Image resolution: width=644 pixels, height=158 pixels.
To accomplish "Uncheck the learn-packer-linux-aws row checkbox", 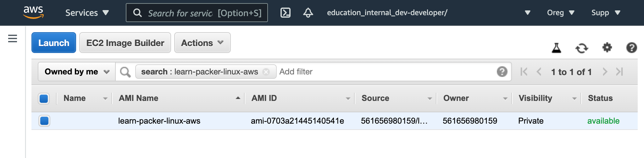I will pyautogui.click(x=44, y=121).
